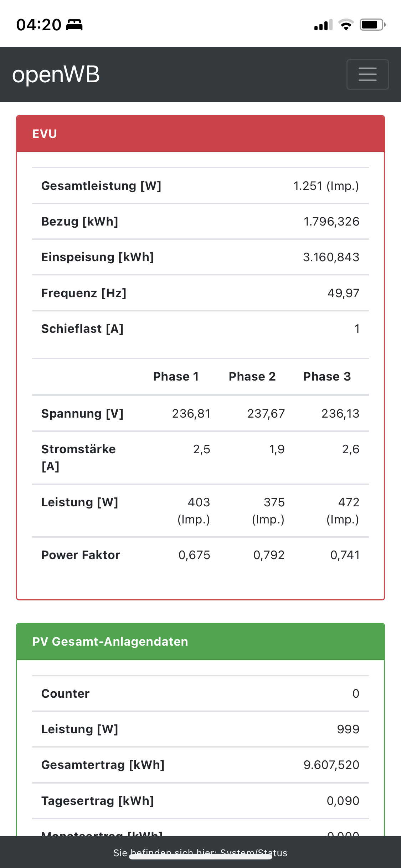Tap the cellular signal bars icon

pyautogui.click(x=323, y=25)
